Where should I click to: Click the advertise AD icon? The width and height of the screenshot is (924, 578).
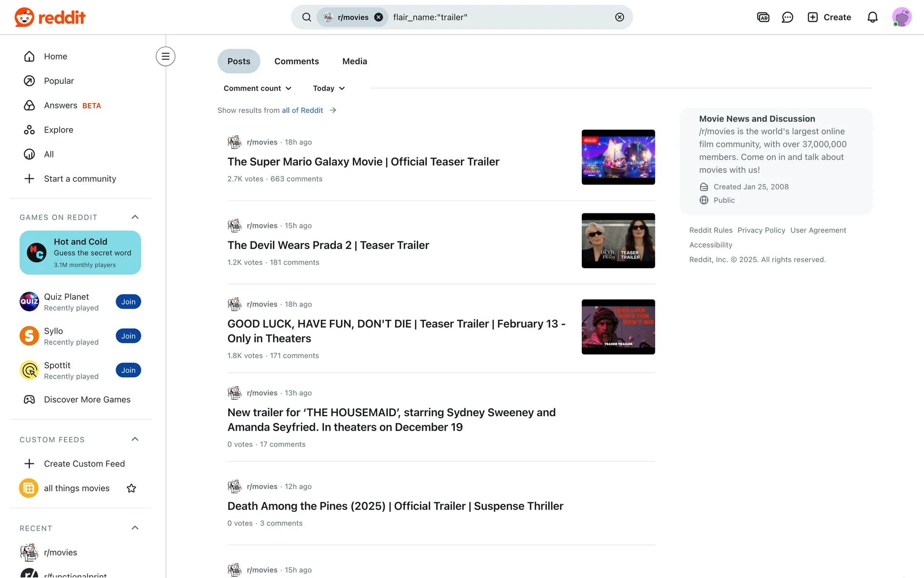(x=763, y=17)
